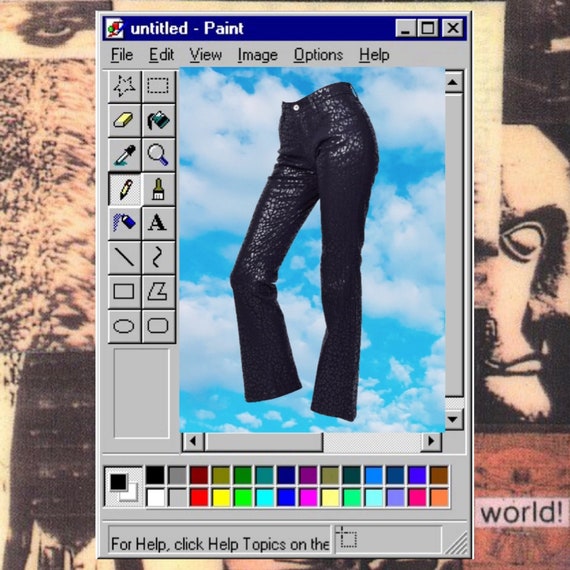
Task: Click the empty tool options box
Action: pos(141,393)
